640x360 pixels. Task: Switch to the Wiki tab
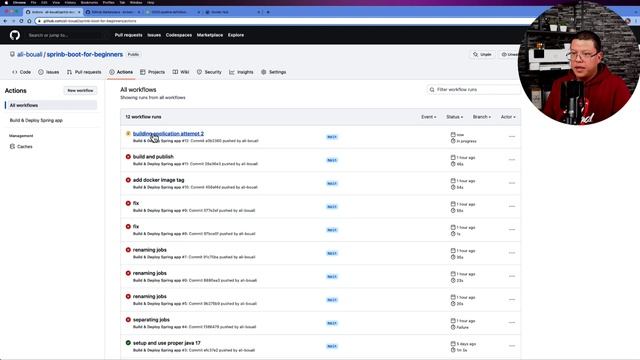[181, 72]
